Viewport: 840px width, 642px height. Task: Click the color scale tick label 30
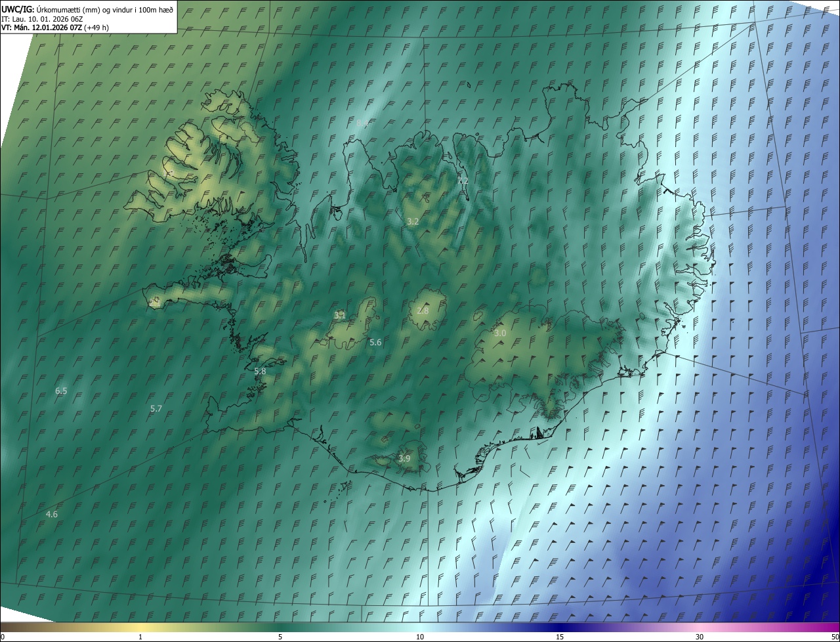tap(700, 637)
